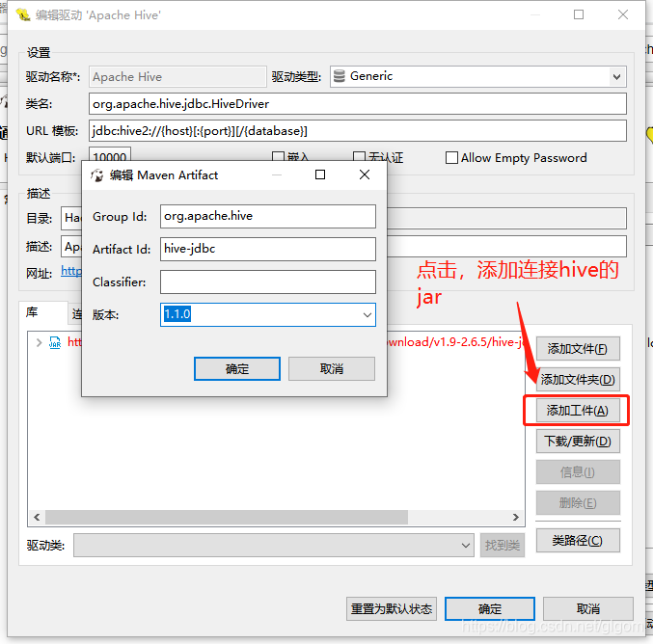Click the scroll right arrow of library list
Screen dimensions: 653x644
516,517
